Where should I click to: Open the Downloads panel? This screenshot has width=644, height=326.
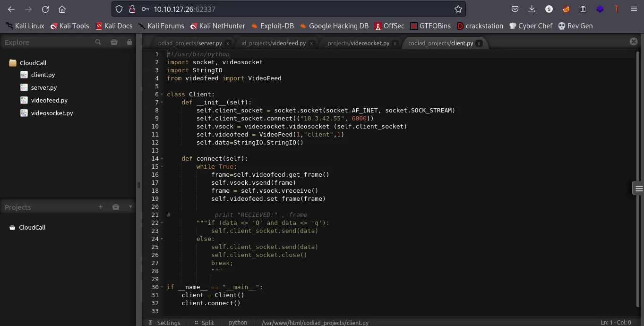click(x=532, y=9)
